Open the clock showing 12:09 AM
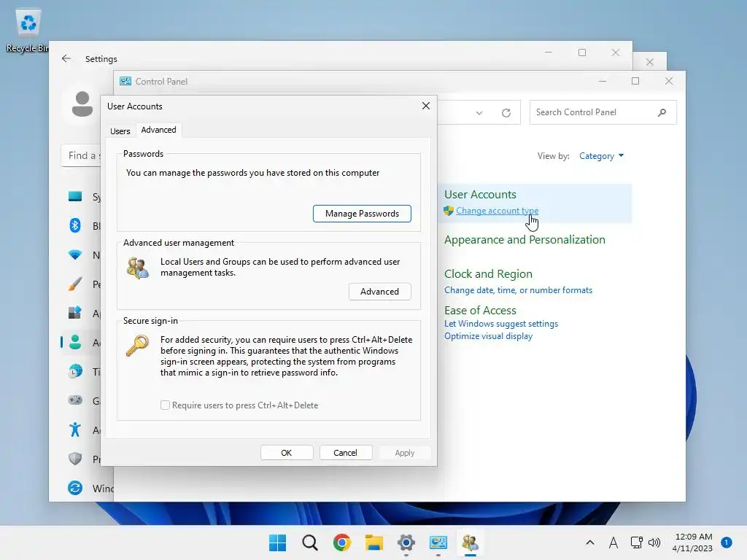 tap(693, 542)
